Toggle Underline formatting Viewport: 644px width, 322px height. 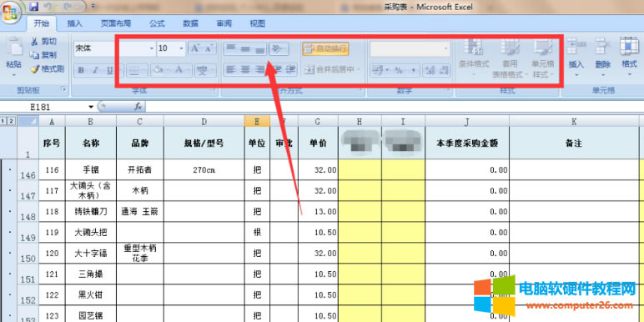[x=109, y=70]
